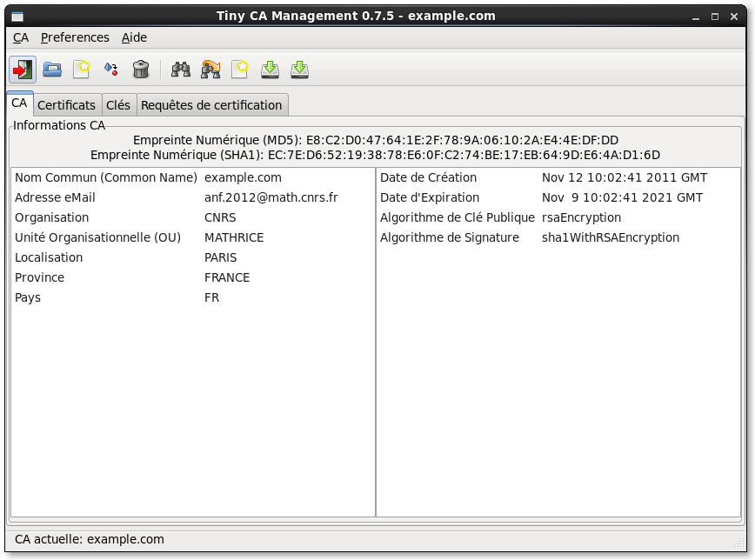Click the import CA icon with blue and red diamonds
Viewport: 755px width, 560px height.
pos(111,70)
